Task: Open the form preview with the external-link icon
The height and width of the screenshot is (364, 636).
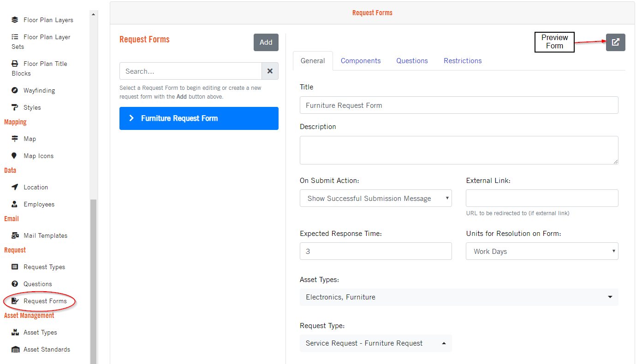Action: [615, 42]
